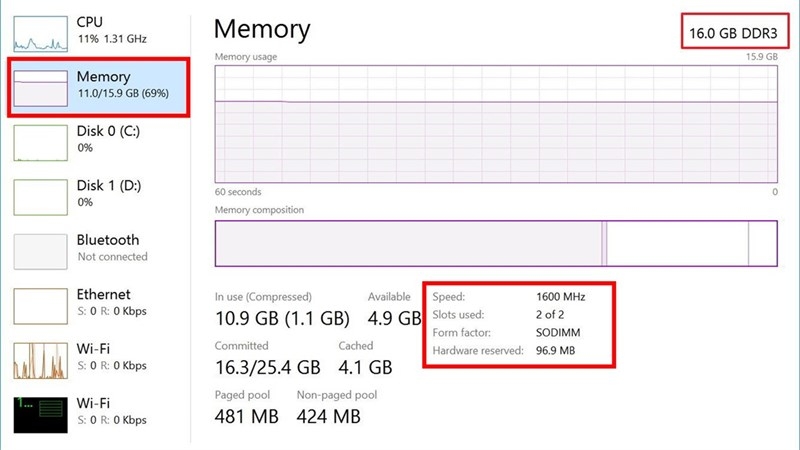Click the Disk 0 (C:) graph thumbnail
The height and width of the screenshot is (450, 800).
click(39, 141)
